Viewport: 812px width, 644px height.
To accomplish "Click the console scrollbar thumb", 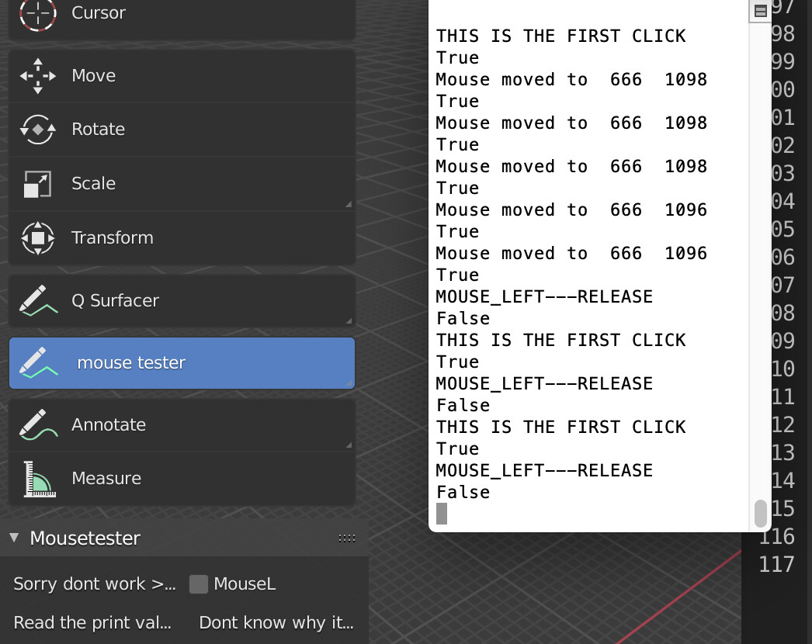I will tap(760, 513).
